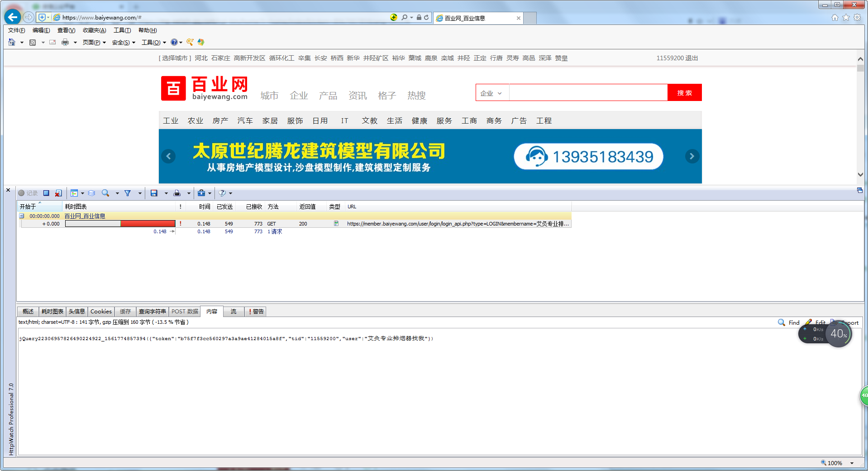Click the HttpWatch stop recording square icon
Viewport: 868px width, 471px height.
pos(46,193)
